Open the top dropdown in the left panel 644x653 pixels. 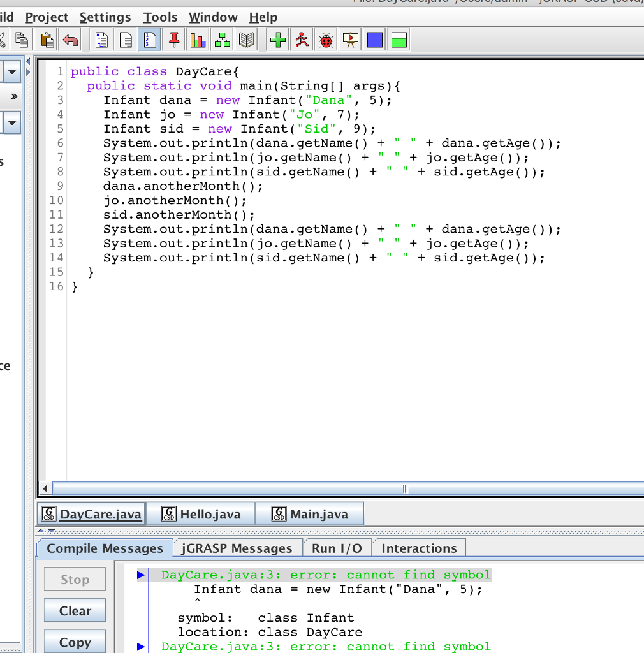[12, 71]
